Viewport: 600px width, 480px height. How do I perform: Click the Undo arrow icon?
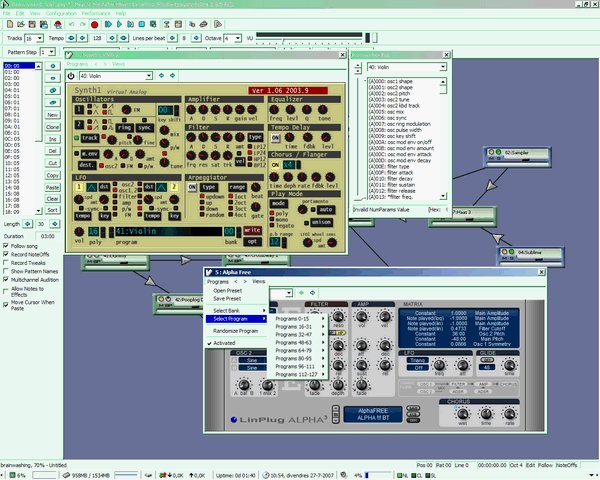click(72, 24)
